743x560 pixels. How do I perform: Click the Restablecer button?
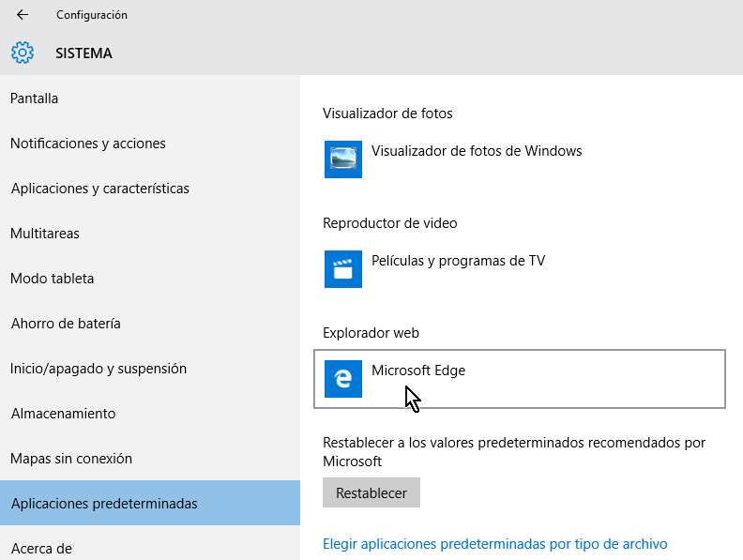tap(371, 492)
